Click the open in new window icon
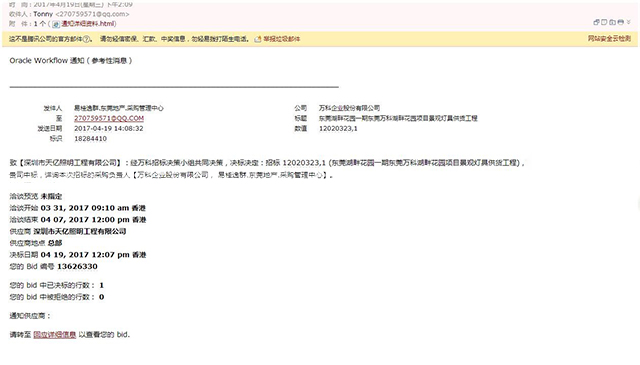Viewport: 640px width, 365px height. [596, 22]
